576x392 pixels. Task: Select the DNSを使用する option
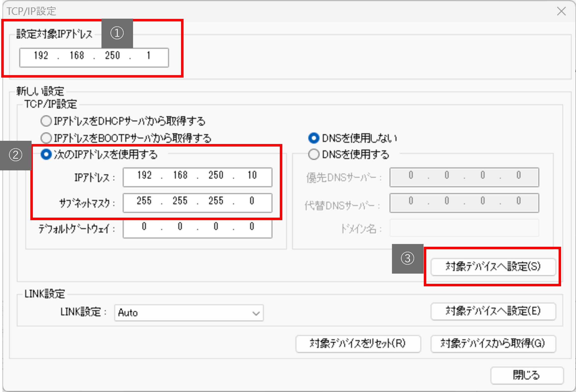click(314, 154)
